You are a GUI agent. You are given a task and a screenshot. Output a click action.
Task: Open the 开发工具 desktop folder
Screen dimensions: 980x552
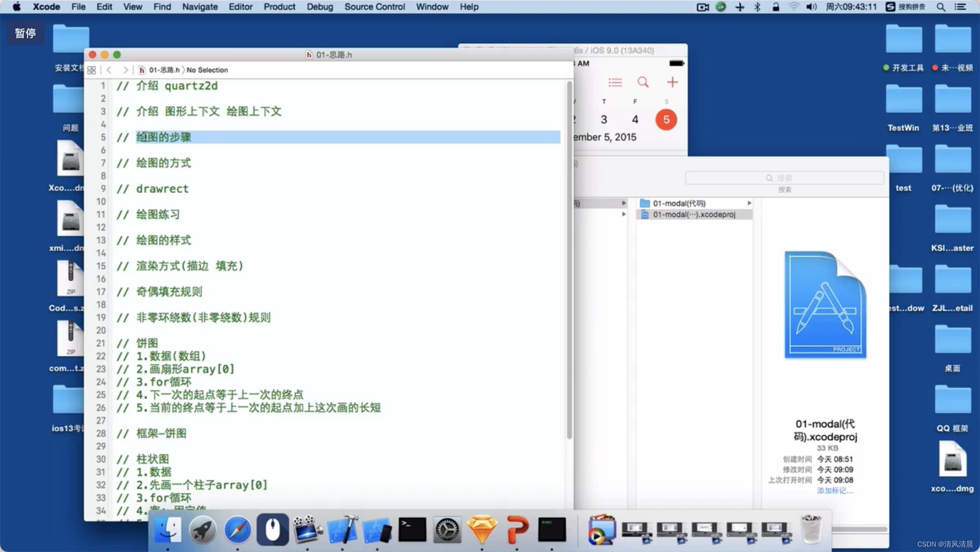pyautogui.click(x=904, y=48)
